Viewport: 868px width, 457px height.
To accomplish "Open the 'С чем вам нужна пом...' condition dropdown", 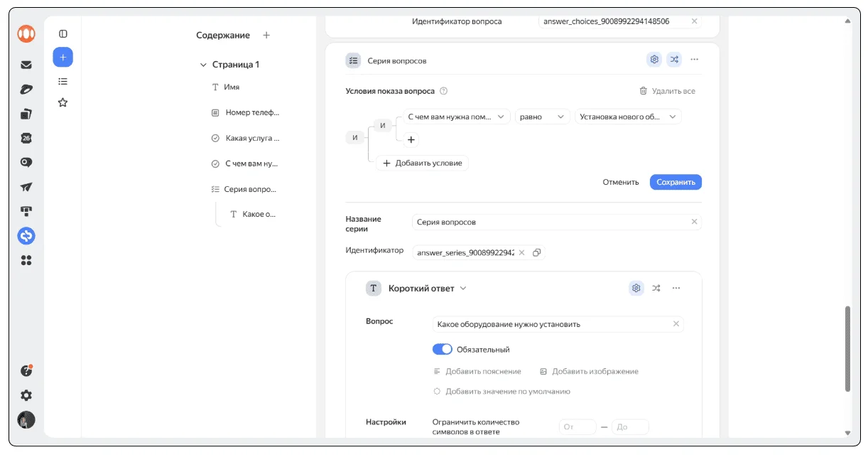I will 457,117.
